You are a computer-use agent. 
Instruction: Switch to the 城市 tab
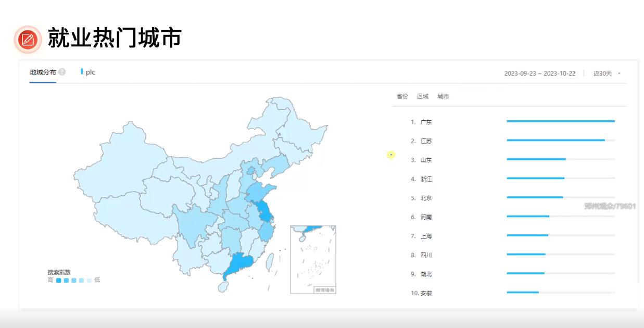click(443, 96)
